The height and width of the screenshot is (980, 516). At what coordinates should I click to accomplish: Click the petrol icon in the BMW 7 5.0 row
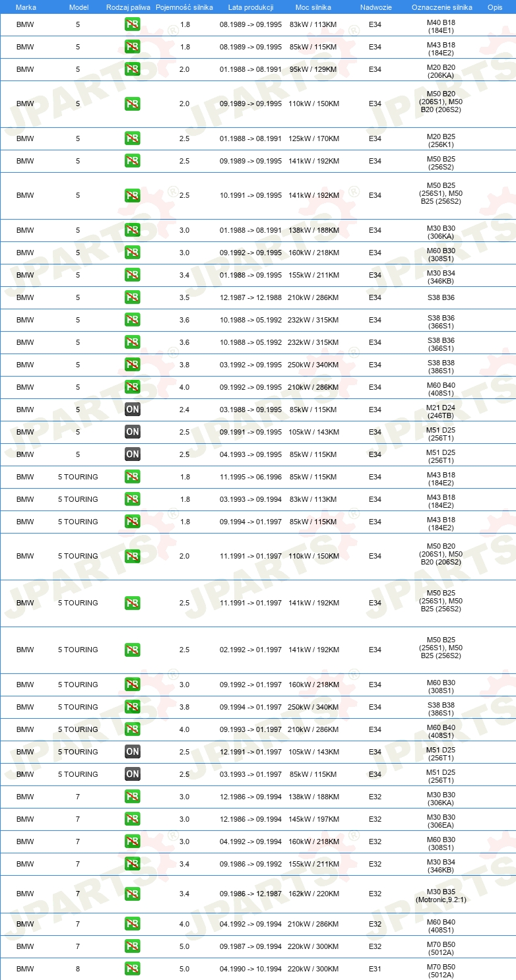click(133, 946)
